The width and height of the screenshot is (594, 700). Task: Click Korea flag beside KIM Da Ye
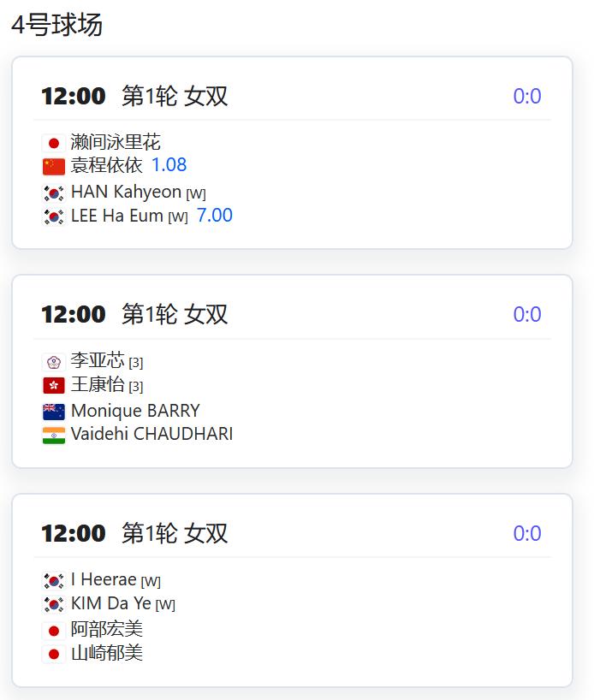click(54, 604)
